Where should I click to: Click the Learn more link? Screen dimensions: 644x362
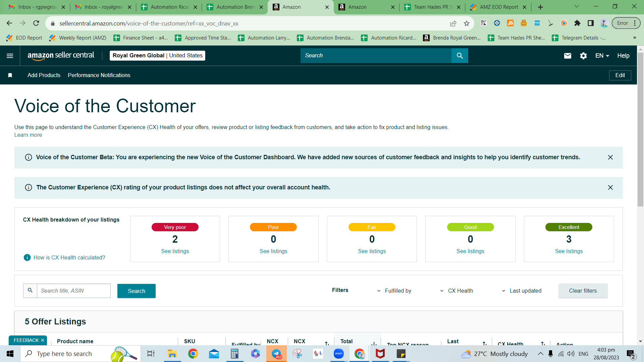tap(28, 135)
